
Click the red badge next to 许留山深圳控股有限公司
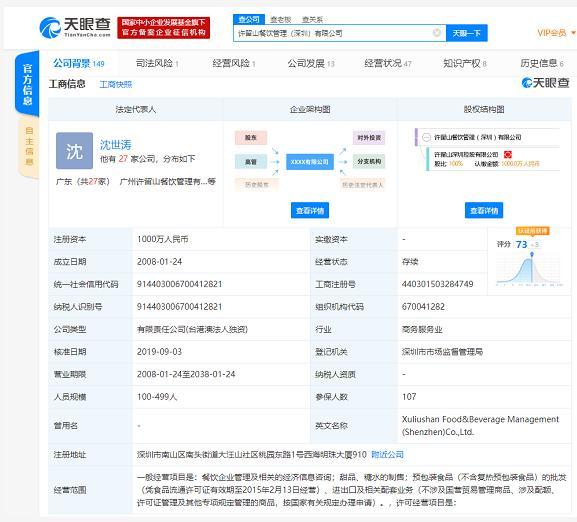(508, 155)
